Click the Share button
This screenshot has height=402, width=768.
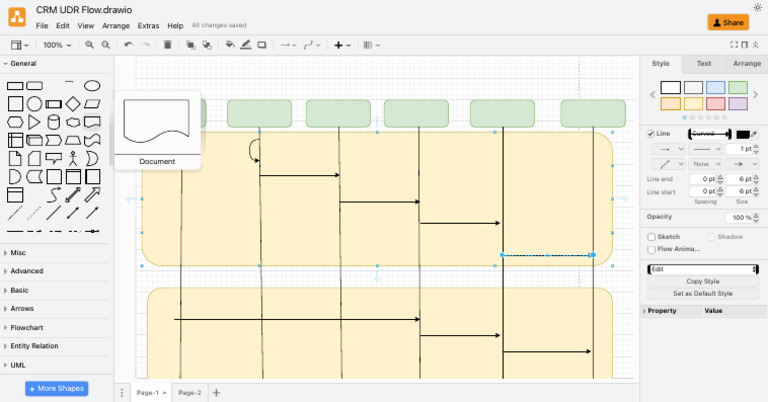tap(728, 23)
